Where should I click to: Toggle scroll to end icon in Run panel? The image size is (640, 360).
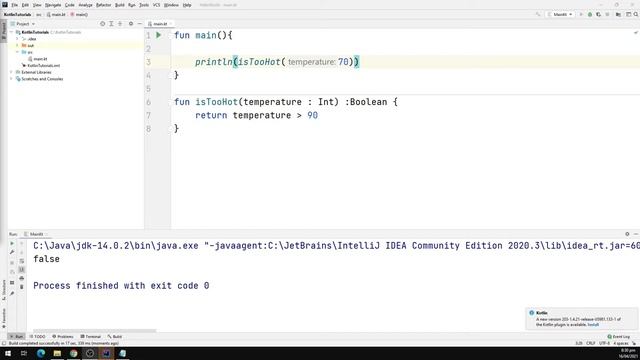22,270
